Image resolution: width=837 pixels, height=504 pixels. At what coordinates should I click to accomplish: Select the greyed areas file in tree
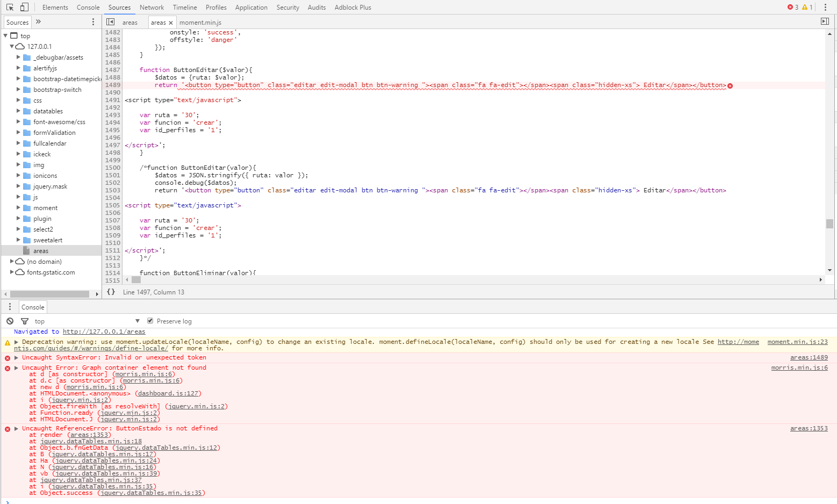[41, 251]
